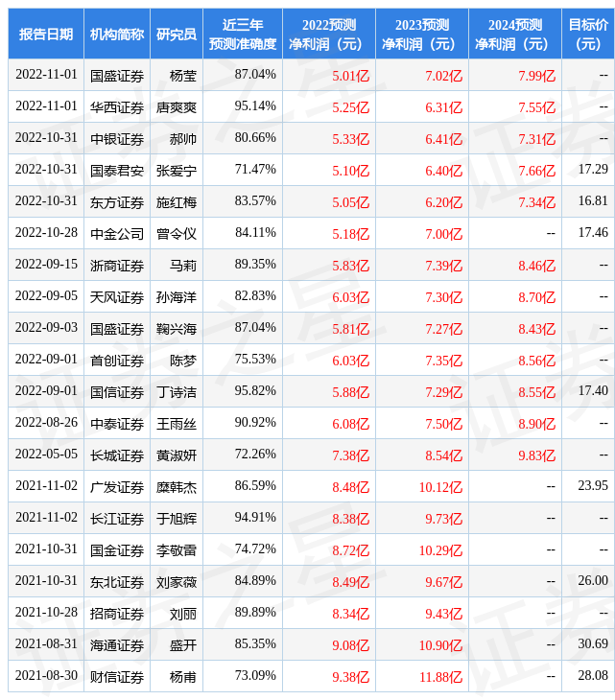Click the 研究员 column header
The width and height of the screenshot is (615, 700).
pos(177,34)
